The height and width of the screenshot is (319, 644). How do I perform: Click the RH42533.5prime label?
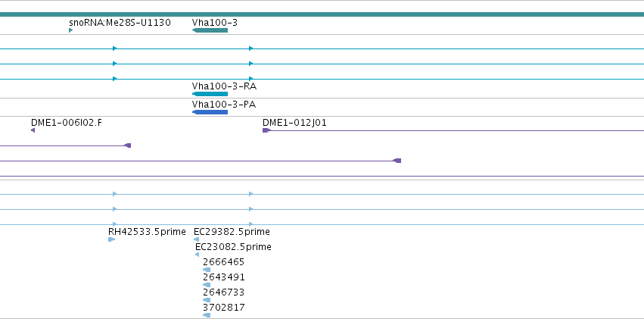tap(147, 232)
